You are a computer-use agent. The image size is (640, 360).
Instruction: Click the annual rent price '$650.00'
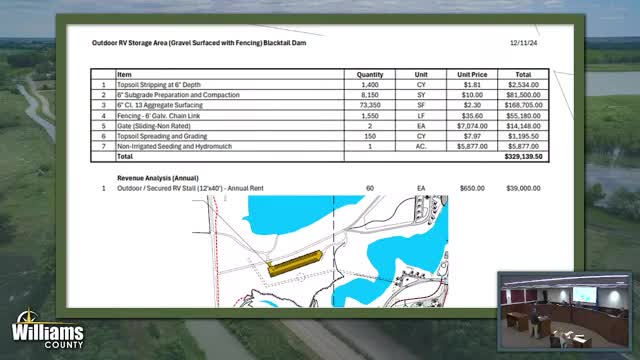tap(472, 189)
